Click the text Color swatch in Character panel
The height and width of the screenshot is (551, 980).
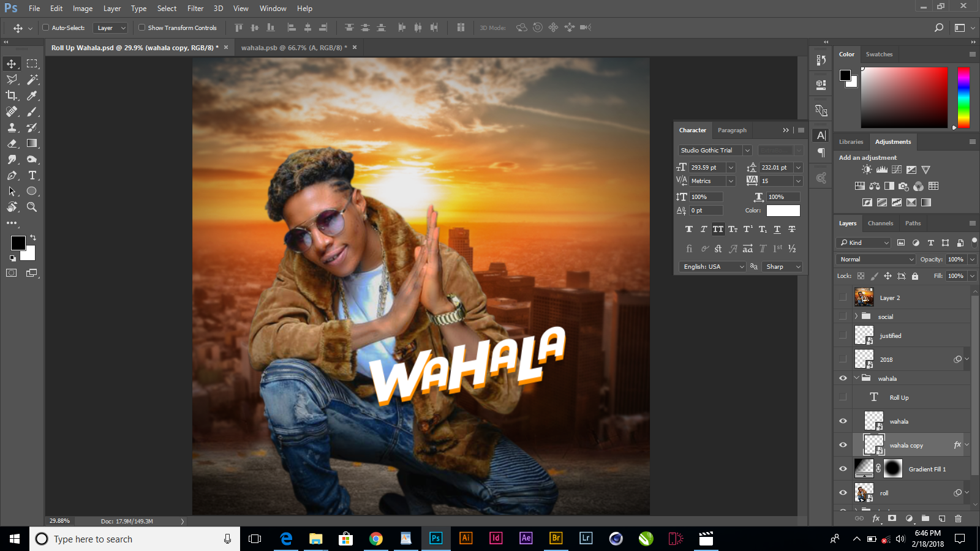click(784, 210)
